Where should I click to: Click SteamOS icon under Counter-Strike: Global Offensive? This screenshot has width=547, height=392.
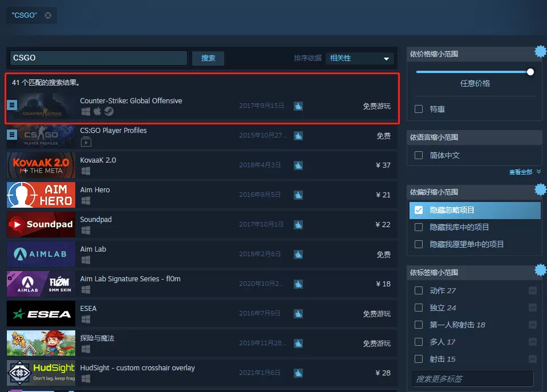(x=109, y=111)
